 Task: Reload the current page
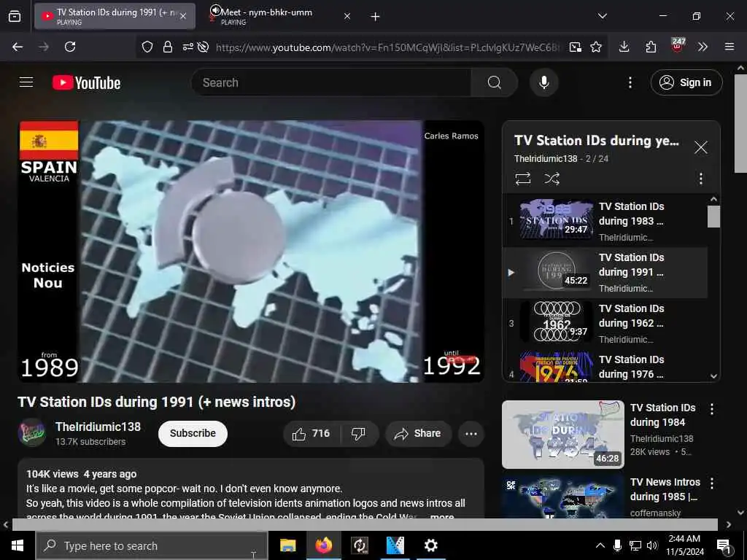point(70,47)
